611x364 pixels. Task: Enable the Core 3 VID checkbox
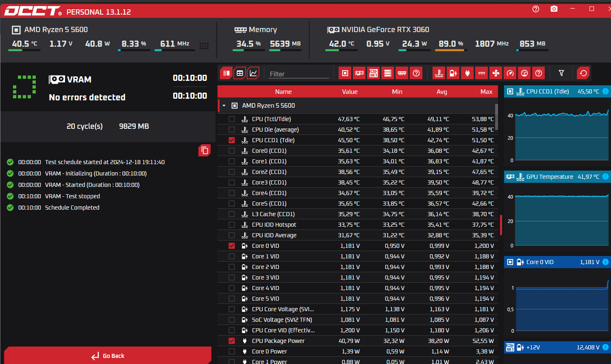[x=232, y=277]
